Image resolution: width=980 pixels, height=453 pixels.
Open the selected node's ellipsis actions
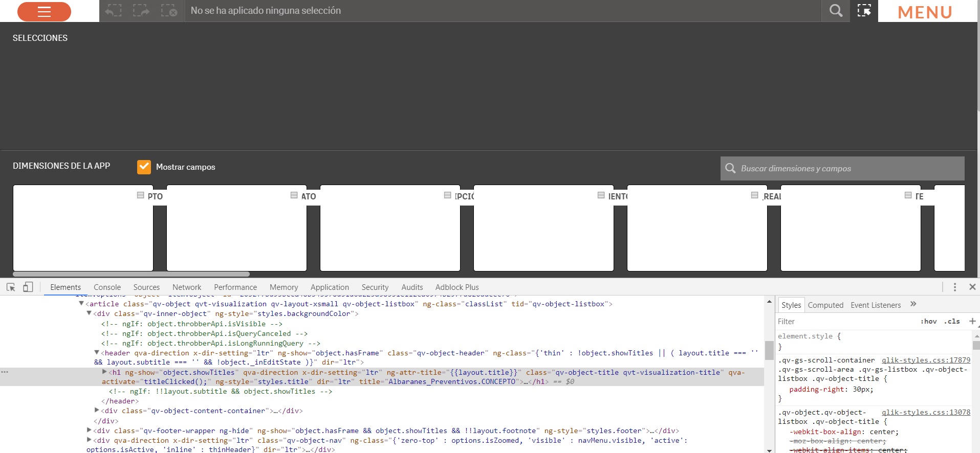(x=5, y=372)
